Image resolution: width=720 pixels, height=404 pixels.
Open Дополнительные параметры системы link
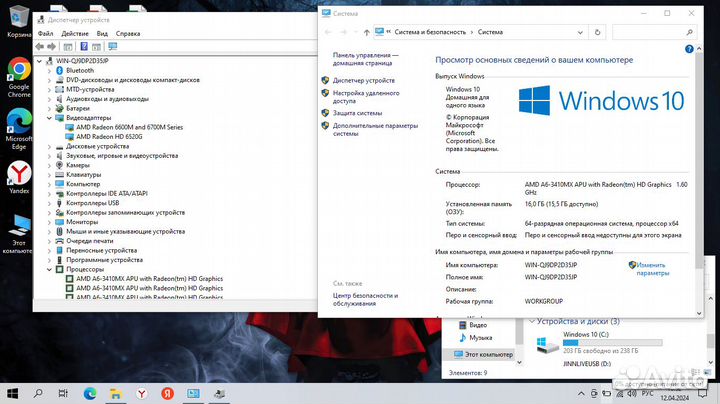[375, 129]
